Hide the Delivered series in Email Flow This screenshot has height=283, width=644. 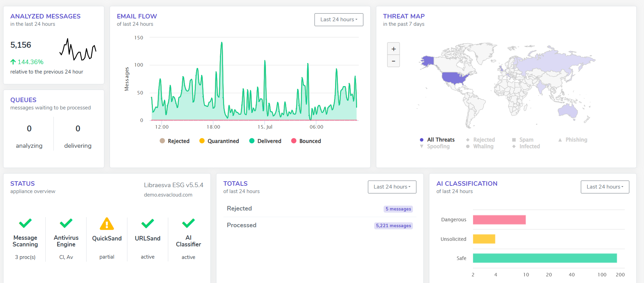(x=265, y=141)
